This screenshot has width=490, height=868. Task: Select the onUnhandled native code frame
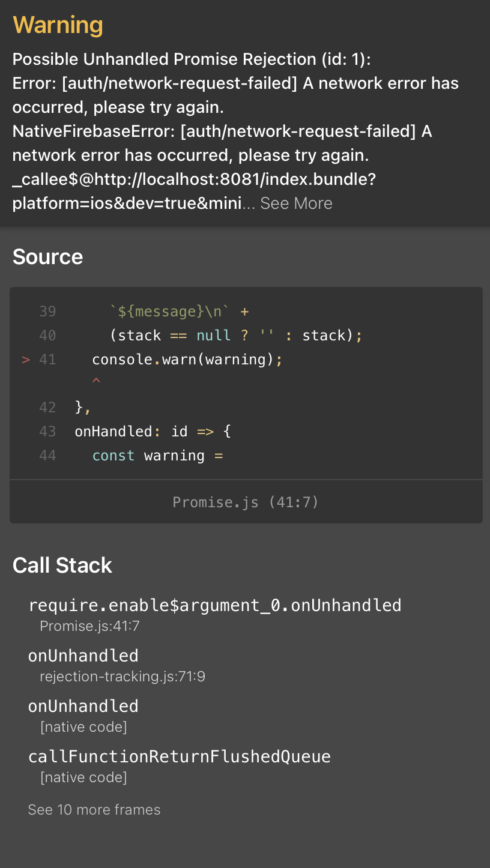pos(83,716)
